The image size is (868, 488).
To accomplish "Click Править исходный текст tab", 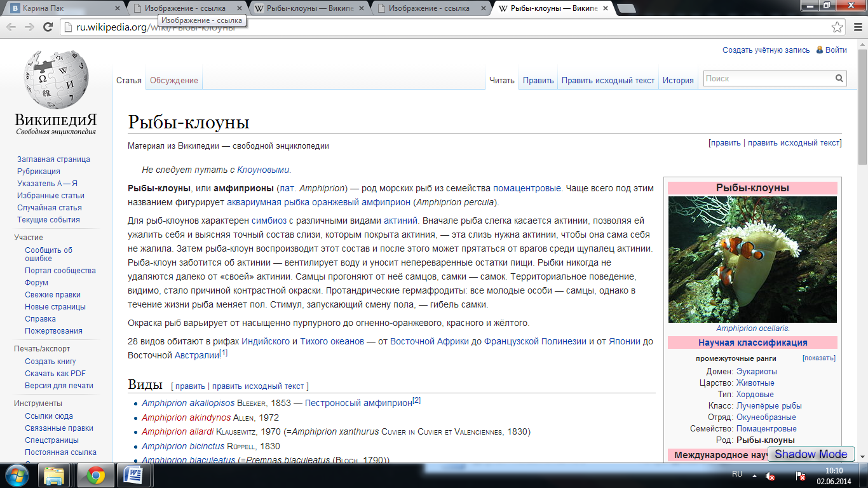I will point(608,81).
